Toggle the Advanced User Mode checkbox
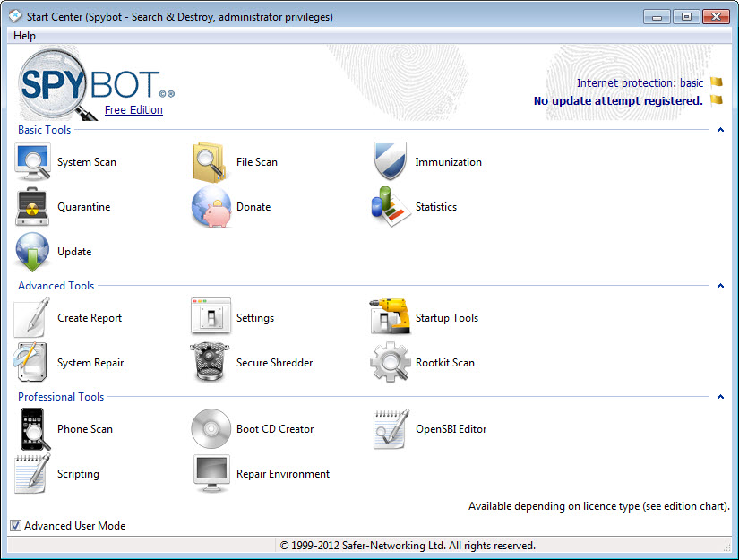This screenshot has width=739, height=560. click(15, 526)
